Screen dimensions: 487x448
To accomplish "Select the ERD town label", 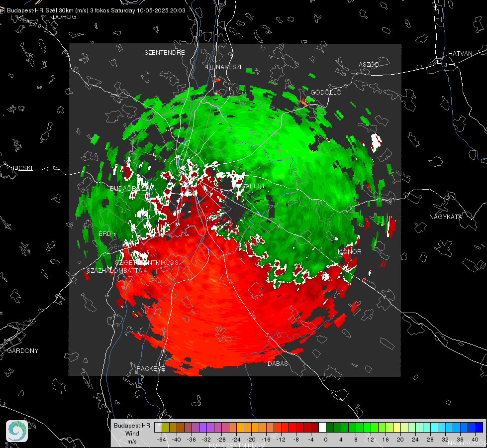I will 104,234.
